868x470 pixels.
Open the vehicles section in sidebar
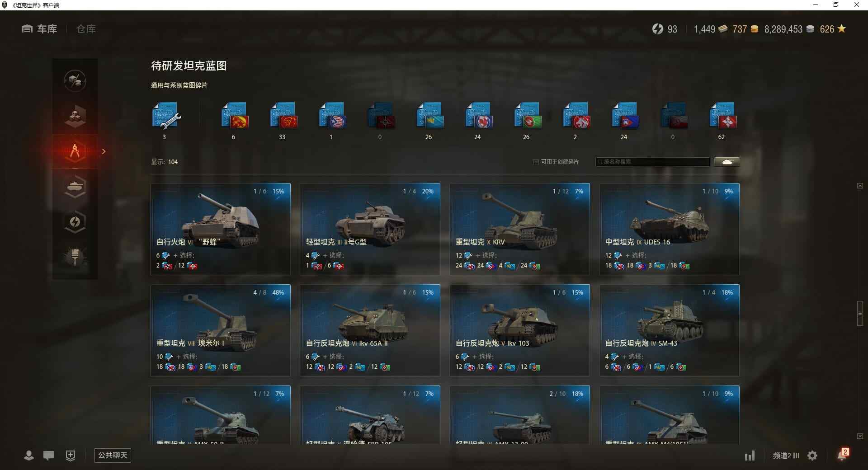(x=75, y=187)
